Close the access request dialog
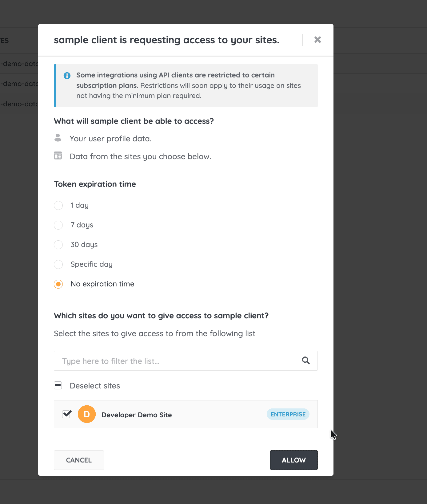This screenshot has width=427, height=504. coord(317,40)
